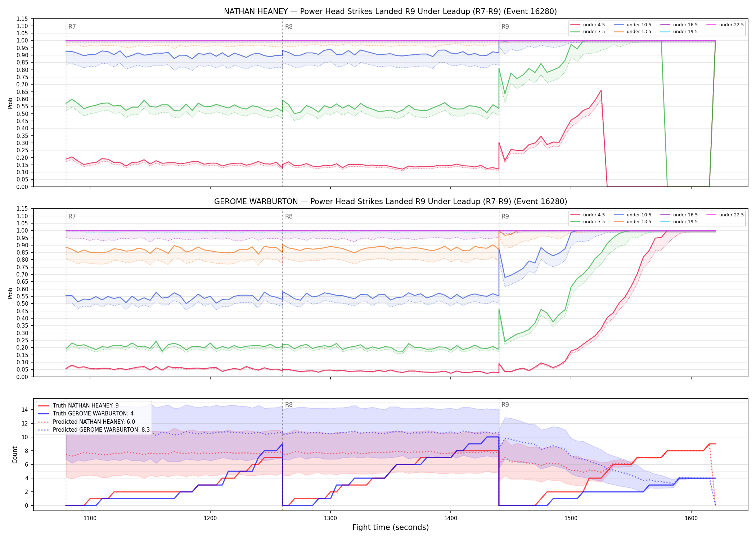The height and width of the screenshot is (540, 756).
Task: Click the R8 round marker in the Count chart
Action: (x=289, y=405)
